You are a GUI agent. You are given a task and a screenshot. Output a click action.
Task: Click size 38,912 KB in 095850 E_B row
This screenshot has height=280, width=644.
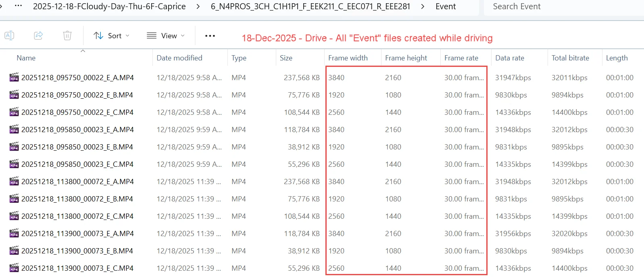[304, 147]
